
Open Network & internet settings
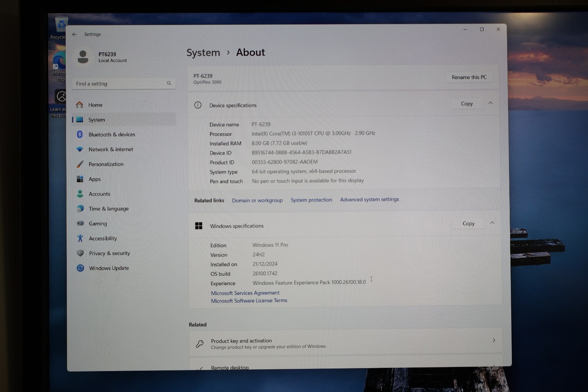coord(124,149)
